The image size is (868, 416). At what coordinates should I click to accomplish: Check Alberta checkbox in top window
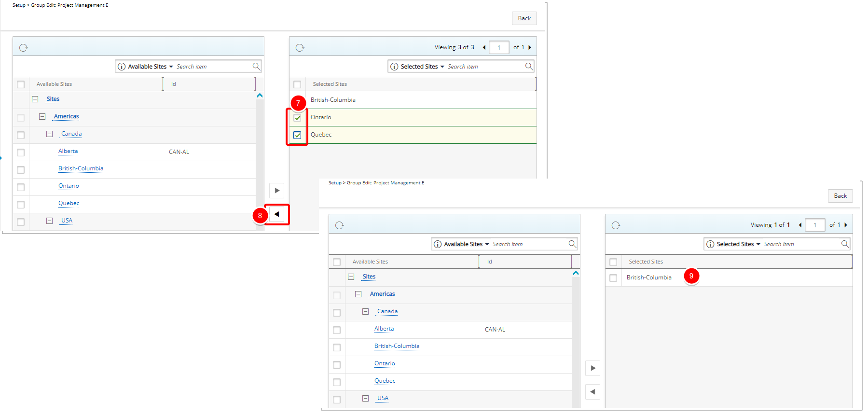[21, 153]
